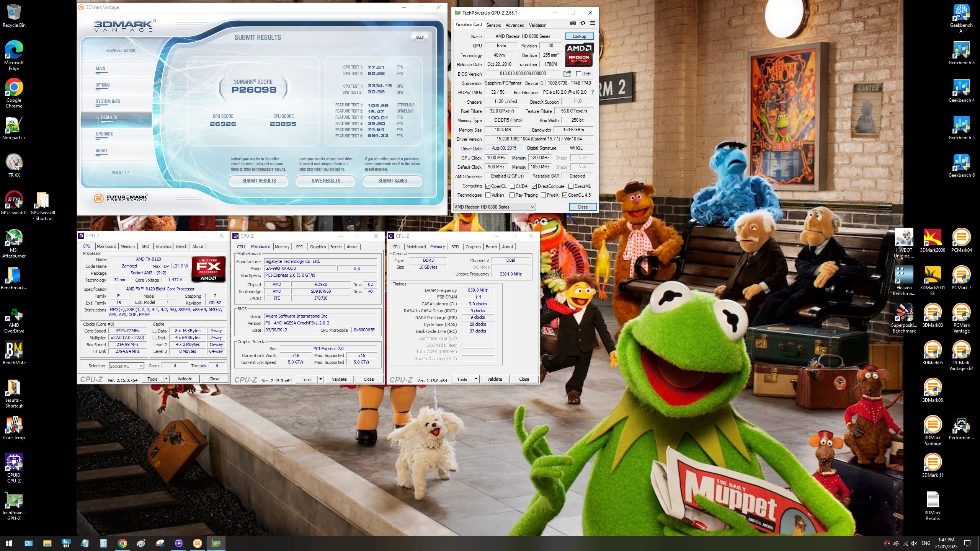Image resolution: width=980 pixels, height=551 pixels.
Task: Open Notepad++ desktop icon
Action: pyautogui.click(x=14, y=128)
